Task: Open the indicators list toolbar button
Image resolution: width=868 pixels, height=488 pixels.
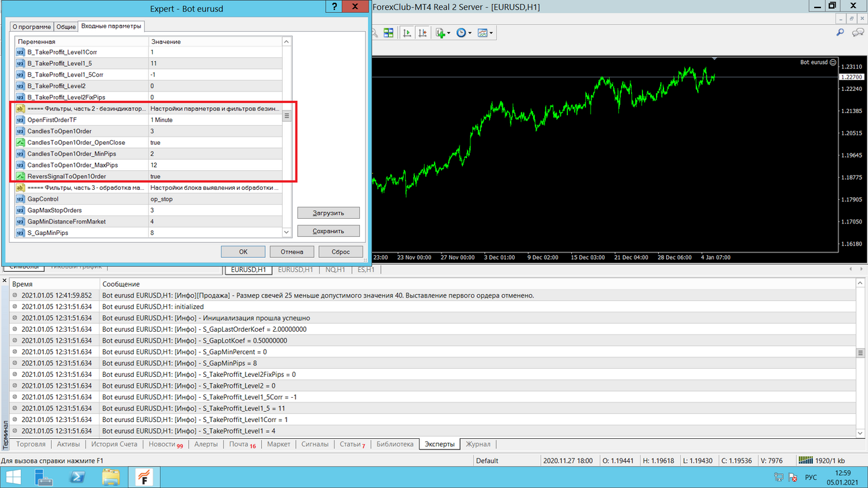Action: 441,32
